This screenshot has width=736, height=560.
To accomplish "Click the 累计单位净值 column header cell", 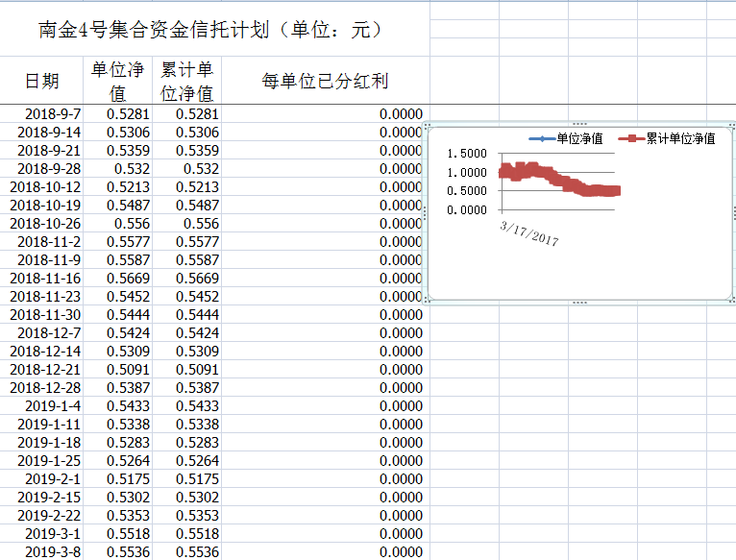I will tap(186, 81).
